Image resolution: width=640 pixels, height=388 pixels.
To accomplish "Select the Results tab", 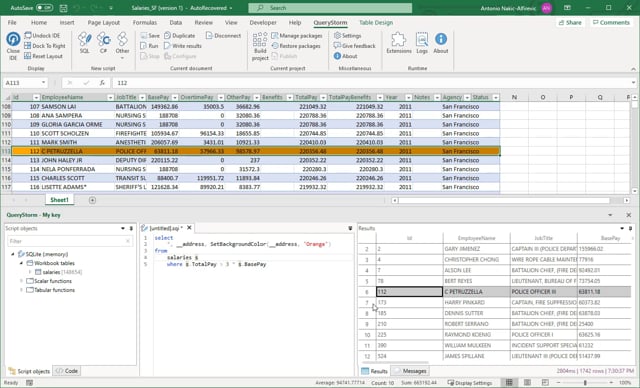I will 375,371.
